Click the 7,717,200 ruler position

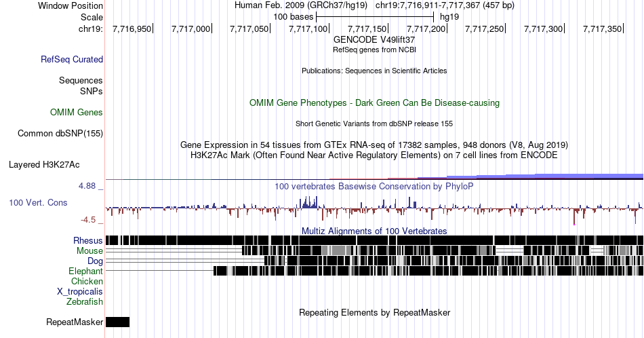426,29
